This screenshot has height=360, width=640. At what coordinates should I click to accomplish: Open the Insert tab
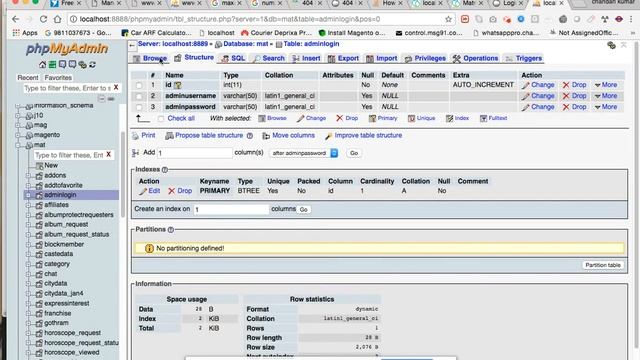point(306,58)
